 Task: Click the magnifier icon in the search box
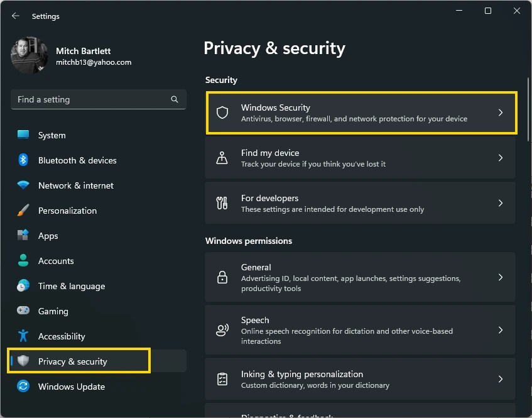pos(174,99)
